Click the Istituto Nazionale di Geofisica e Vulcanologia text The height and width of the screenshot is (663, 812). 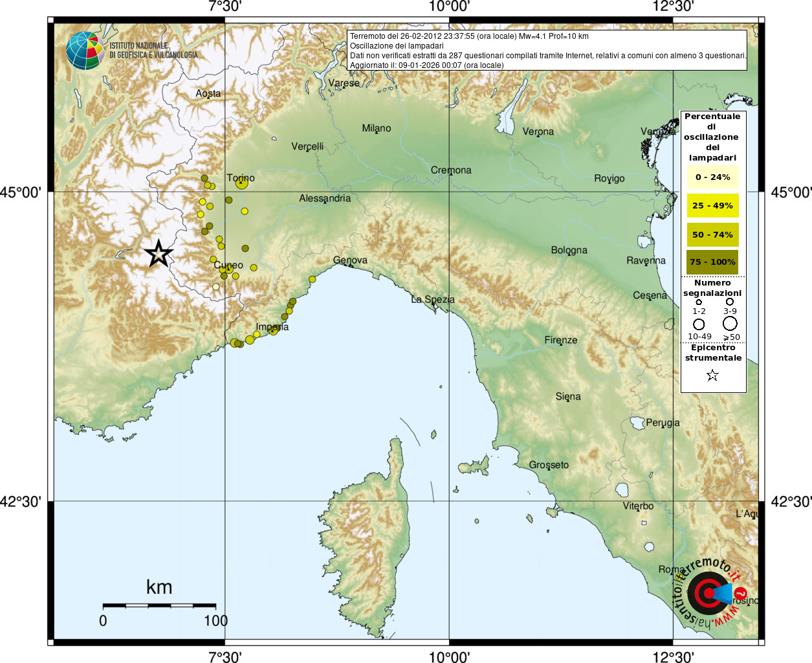click(153, 51)
